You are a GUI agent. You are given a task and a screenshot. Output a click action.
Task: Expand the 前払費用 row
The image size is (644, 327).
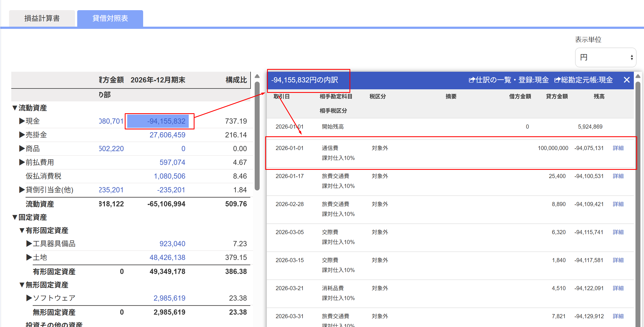click(x=22, y=162)
